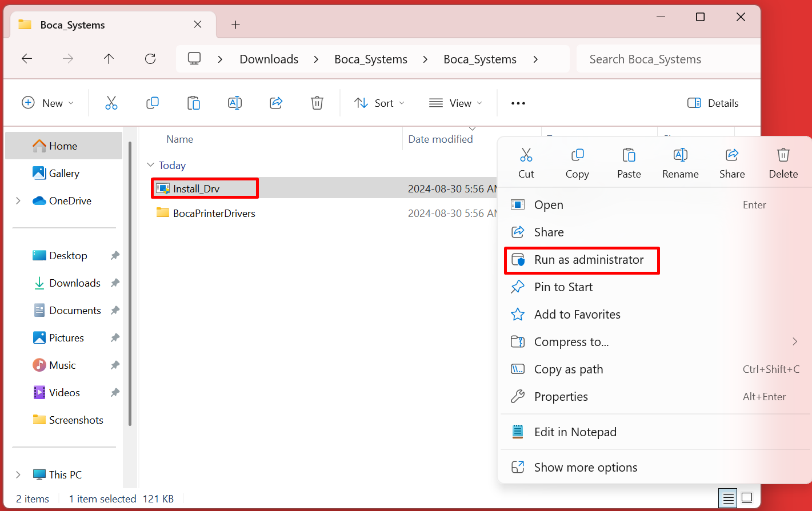Click the Rename icon in the toolbar
Viewport: 812px width, 511px height.
point(235,103)
